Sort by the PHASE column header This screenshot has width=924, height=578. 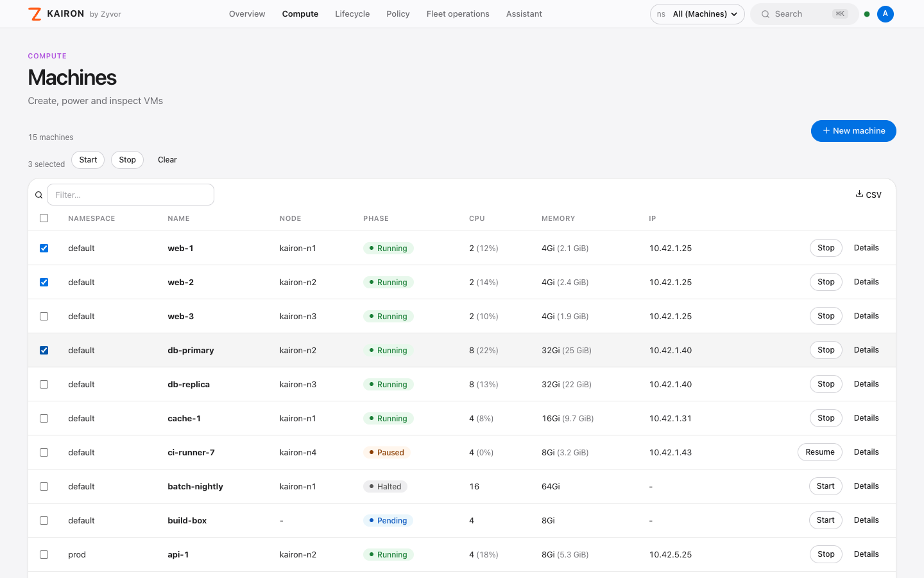point(376,218)
